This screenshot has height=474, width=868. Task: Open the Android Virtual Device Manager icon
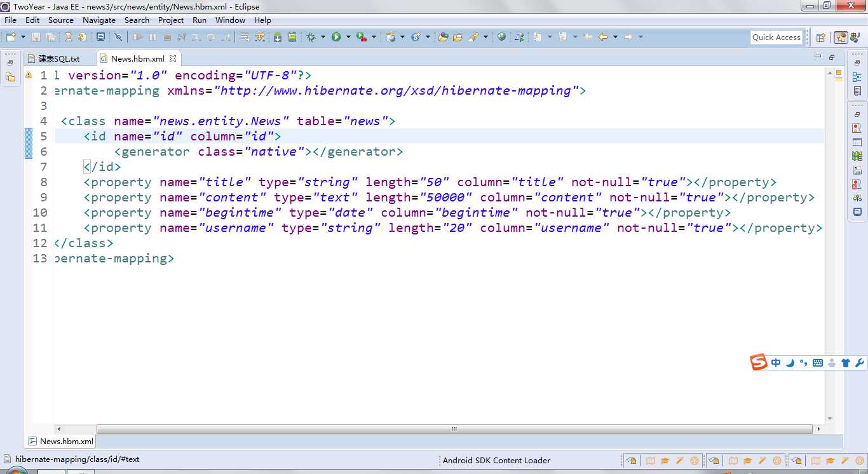click(292, 37)
